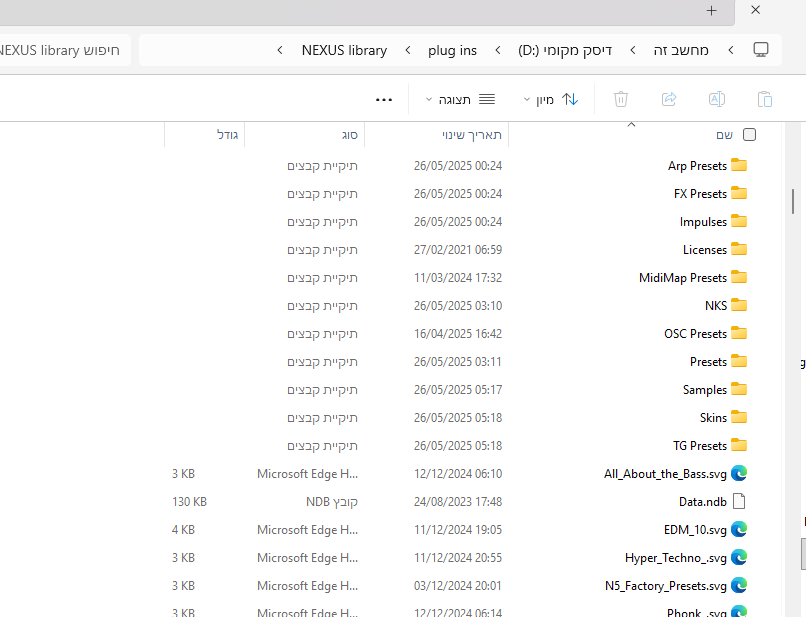Click the Samples folder icon
Screen dimensions: 806x621
coord(739,389)
